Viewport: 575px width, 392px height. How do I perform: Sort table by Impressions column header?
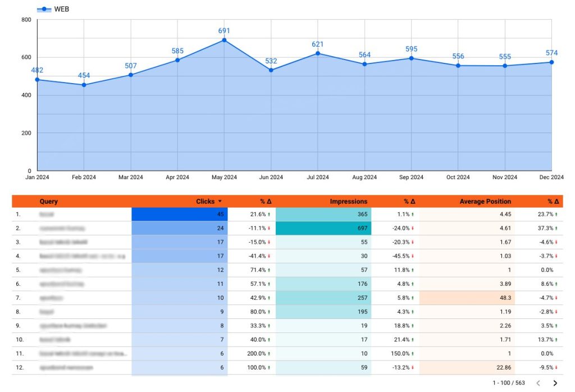point(348,202)
